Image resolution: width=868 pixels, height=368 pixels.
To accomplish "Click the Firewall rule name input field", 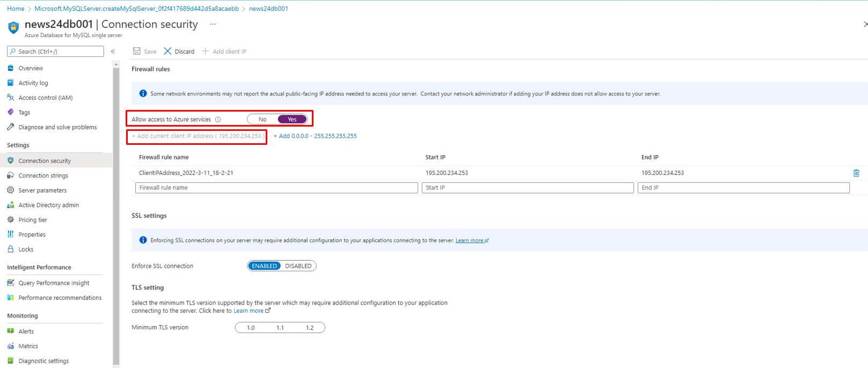I will (276, 188).
